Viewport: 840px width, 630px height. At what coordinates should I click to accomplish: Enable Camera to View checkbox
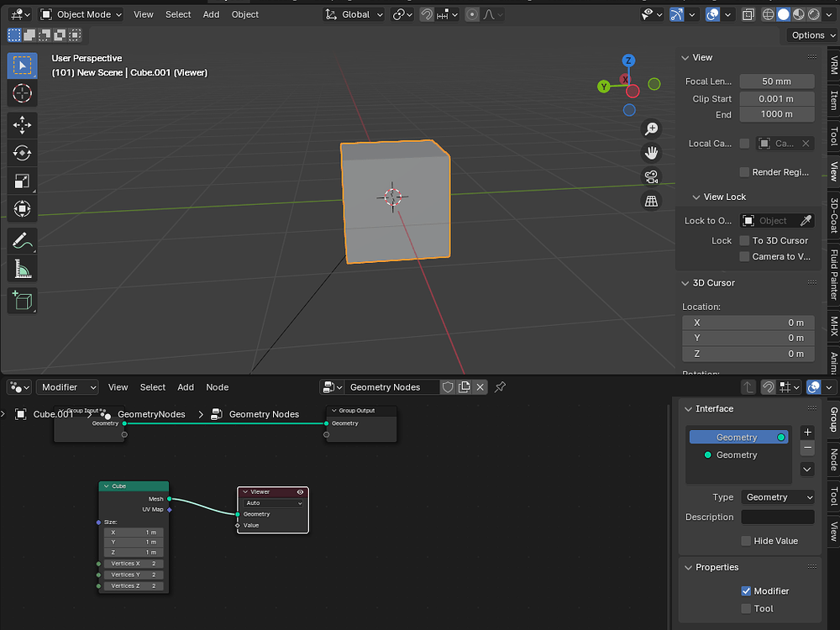pos(744,256)
